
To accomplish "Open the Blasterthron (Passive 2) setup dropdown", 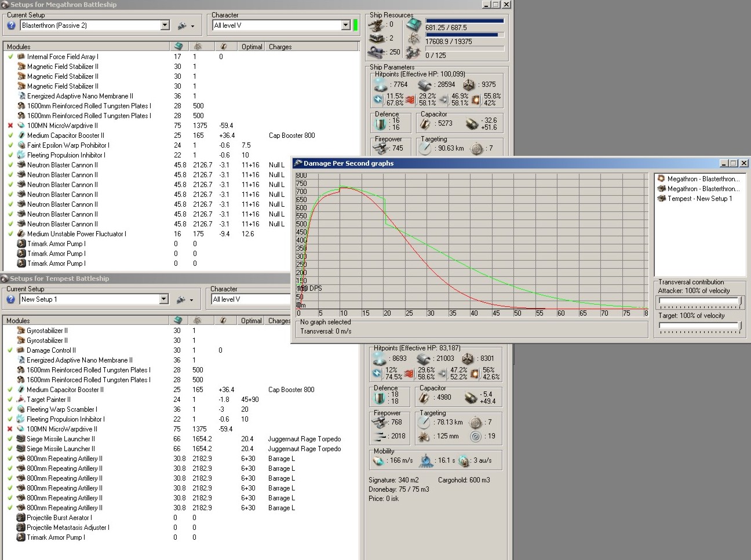I will point(165,25).
